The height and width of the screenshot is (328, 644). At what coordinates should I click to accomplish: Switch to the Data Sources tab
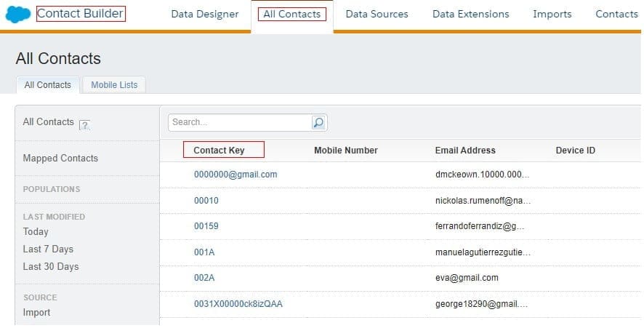click(x=377, y=14)
